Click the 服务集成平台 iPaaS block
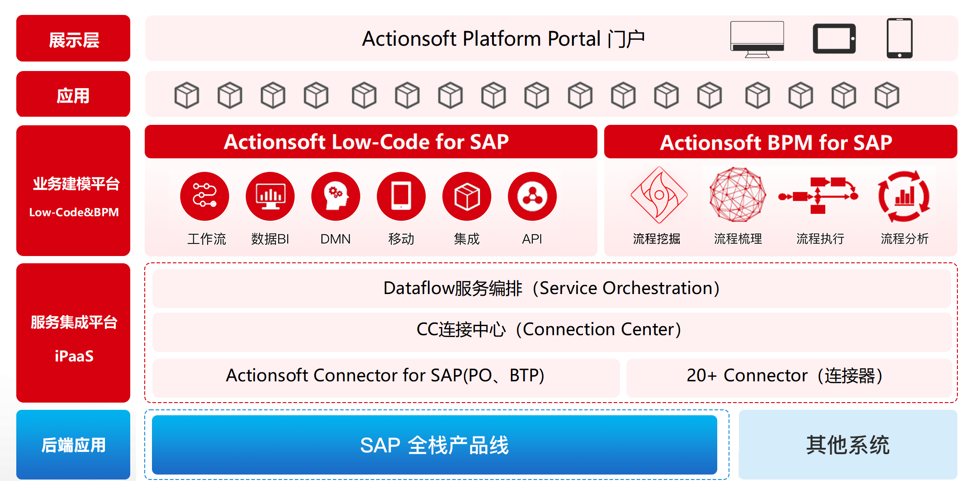The width and height of the screenshot is (980, 489). (73, 333)
